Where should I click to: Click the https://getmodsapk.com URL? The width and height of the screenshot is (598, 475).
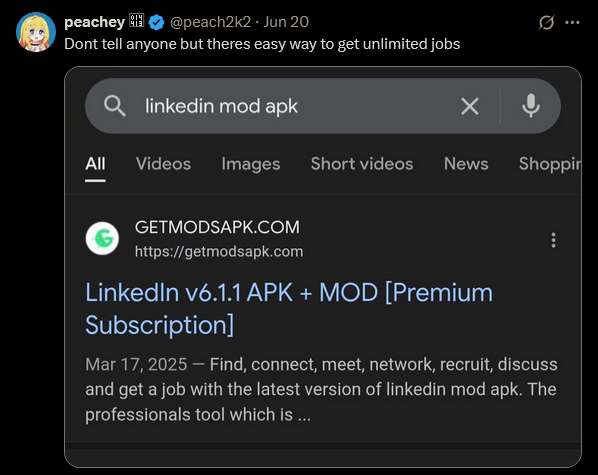coord(219,251)
